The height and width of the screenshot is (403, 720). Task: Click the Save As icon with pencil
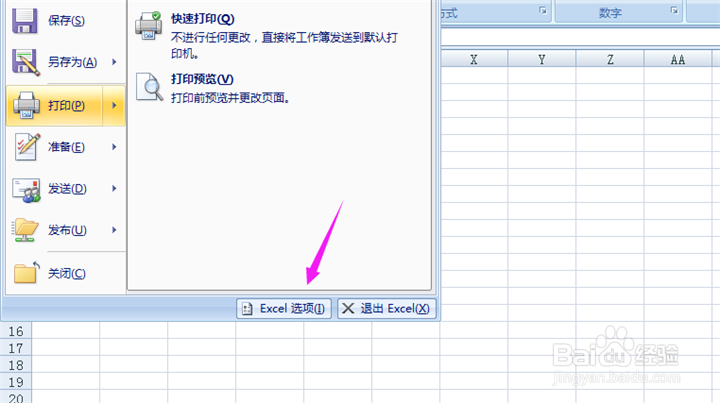[x=26, y=62]
